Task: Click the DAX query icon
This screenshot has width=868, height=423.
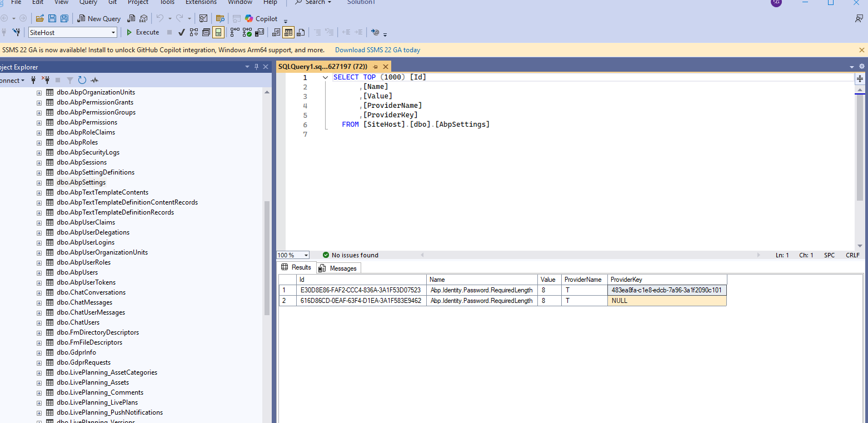Action: click(144, 18)
